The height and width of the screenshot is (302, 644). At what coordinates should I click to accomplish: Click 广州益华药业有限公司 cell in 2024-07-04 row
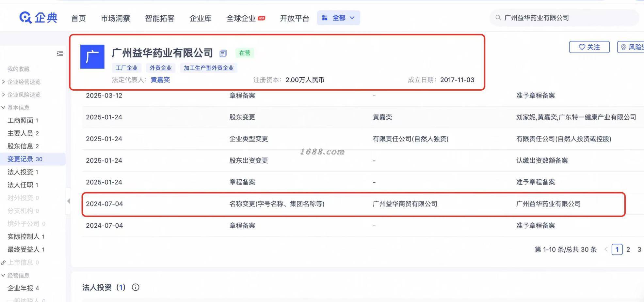point(548,204)
